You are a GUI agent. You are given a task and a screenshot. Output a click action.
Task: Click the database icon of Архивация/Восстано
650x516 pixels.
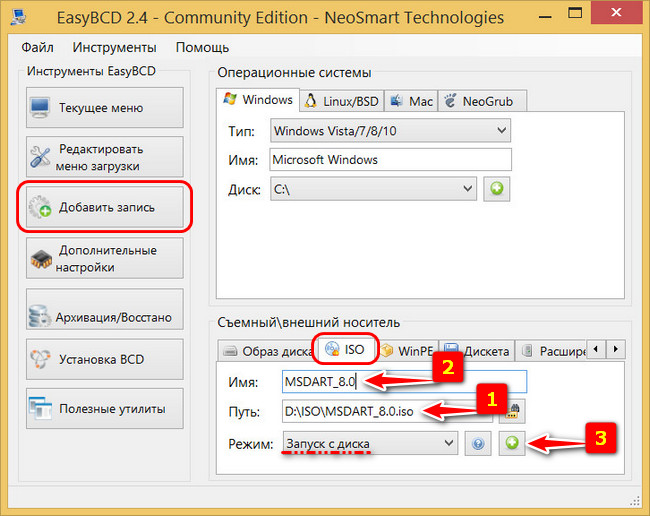point(40,317)
